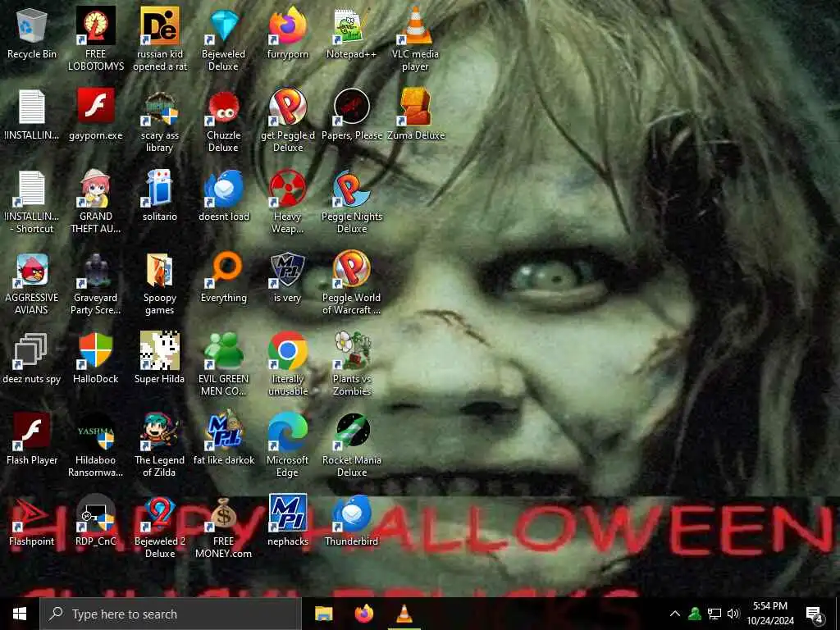Select the AGGRESSIVE AVIANS red bird icon

(x=32, y=270)
